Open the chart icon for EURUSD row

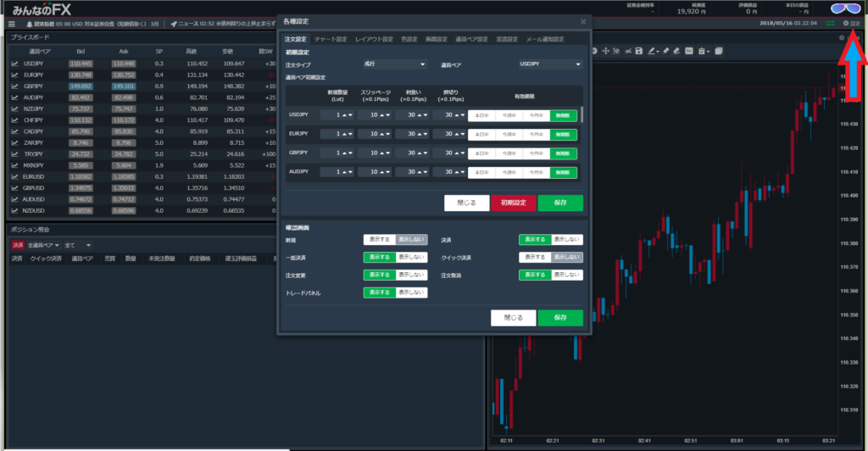[x=15, y=176]
